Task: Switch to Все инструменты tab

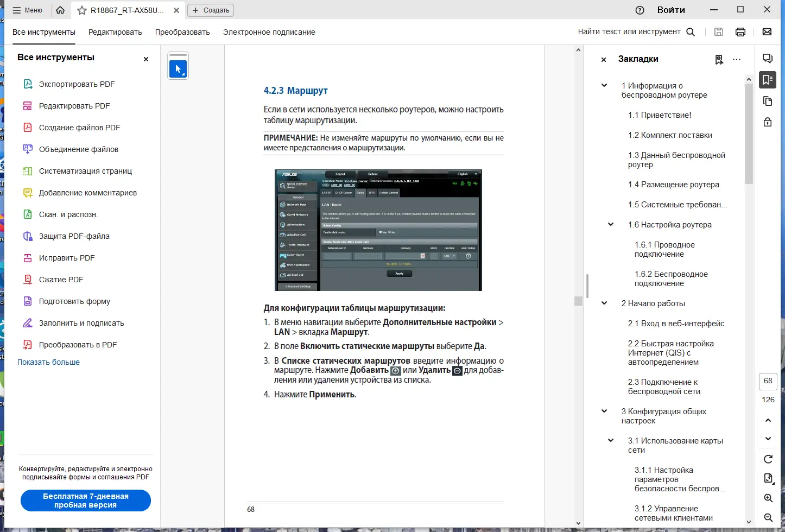Action: pyautogui.click(x=44, y=32)
